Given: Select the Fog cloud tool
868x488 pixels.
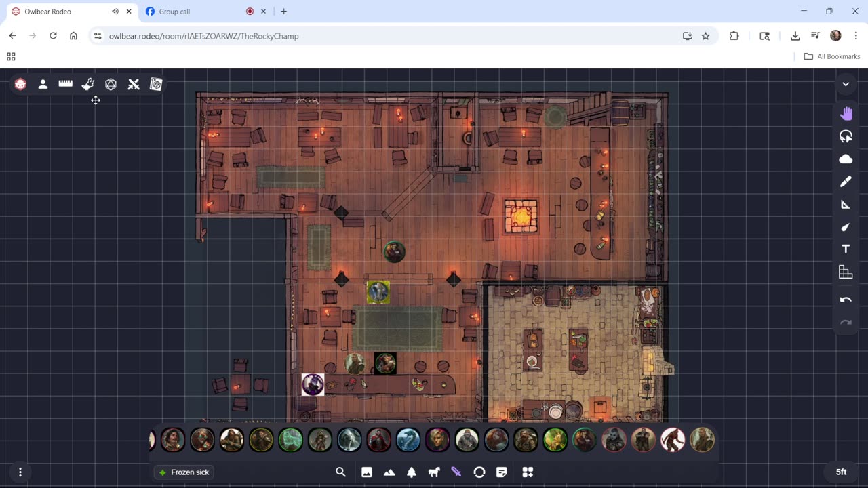Looking at the screenshot, I should (x=846, y=159).
